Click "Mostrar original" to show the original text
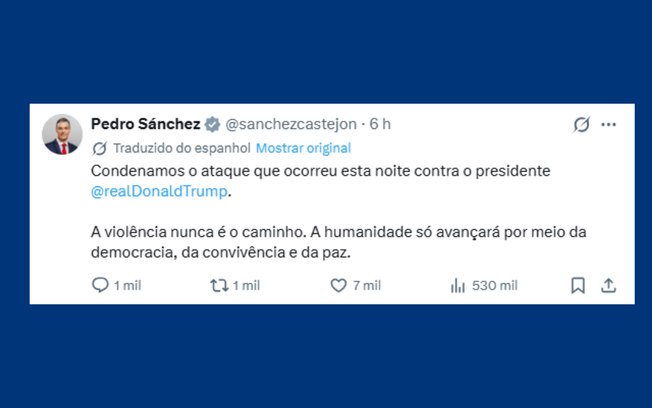This screenshot has height=408, width=652. [x=303, y=148]
